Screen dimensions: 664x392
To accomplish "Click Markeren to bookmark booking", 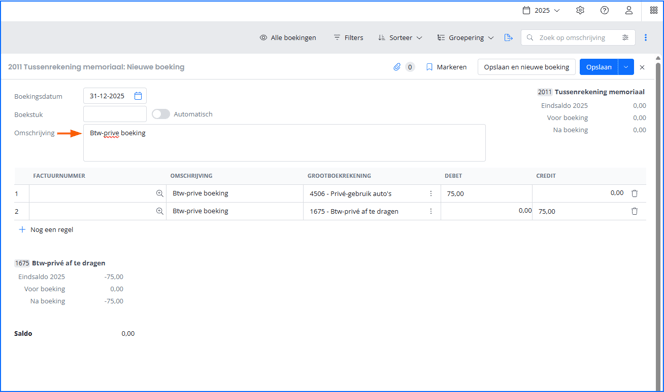I will click(446, 67).
